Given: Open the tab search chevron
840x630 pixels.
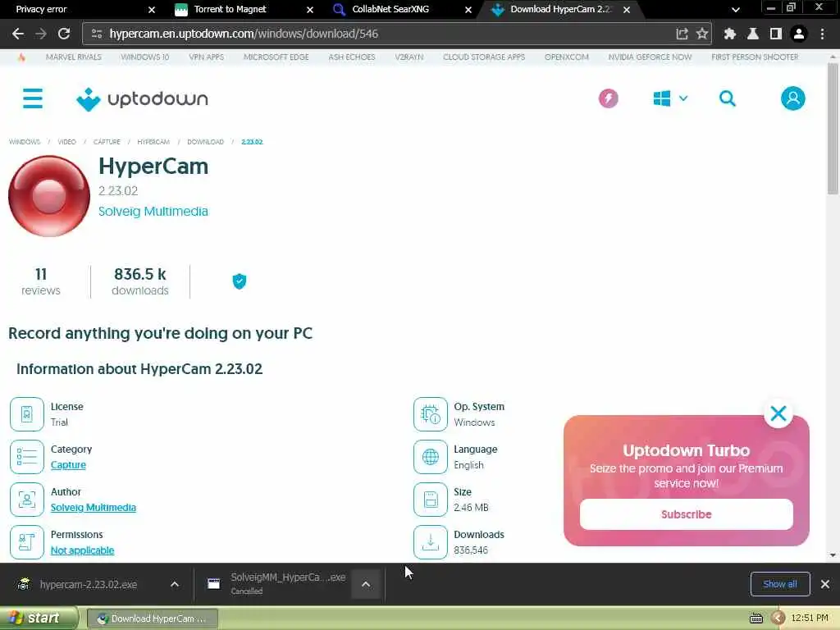Looking at the screenshot, I should (x=736, y=10).
